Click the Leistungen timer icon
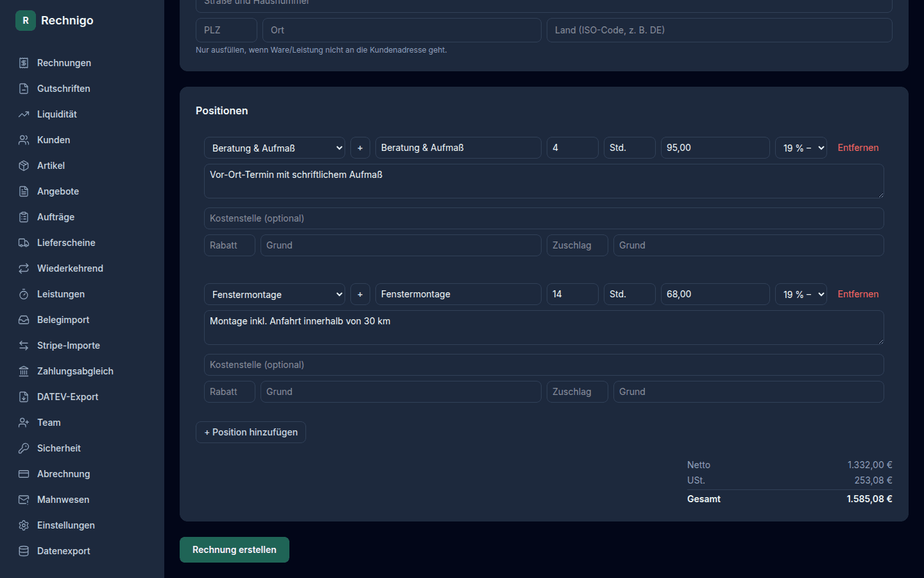The width and height of the screenshot is (924, 578). 24,294
